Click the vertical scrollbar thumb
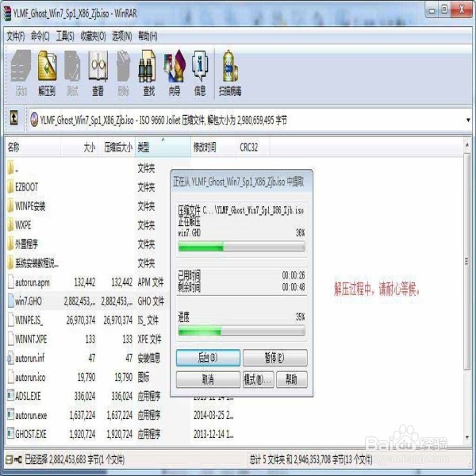This screenshot has width=476, height=476. 467,261
